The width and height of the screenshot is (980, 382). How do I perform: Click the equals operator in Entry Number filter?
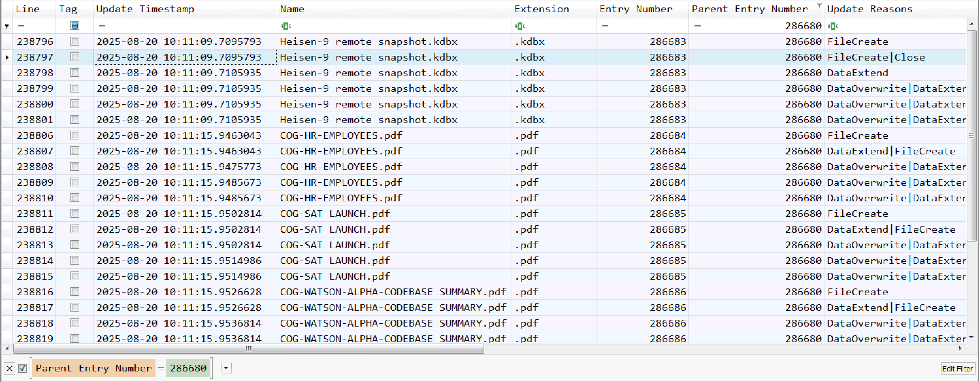click(x=605, y=26)
